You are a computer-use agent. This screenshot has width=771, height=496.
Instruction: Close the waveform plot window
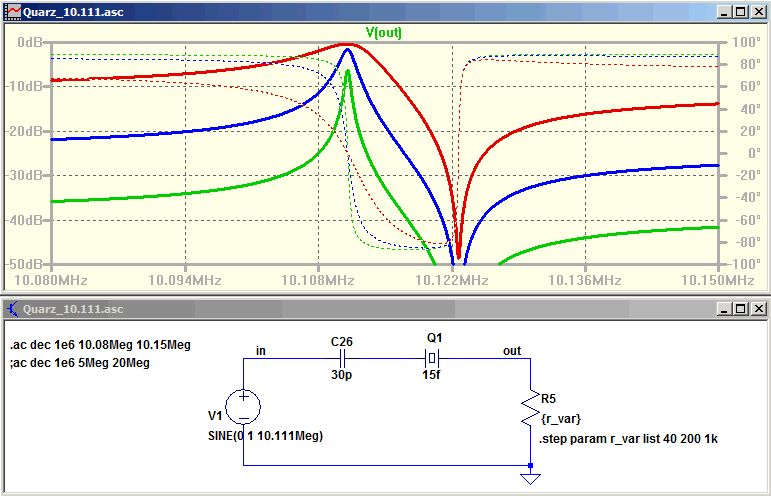click(x=759, y=12)
